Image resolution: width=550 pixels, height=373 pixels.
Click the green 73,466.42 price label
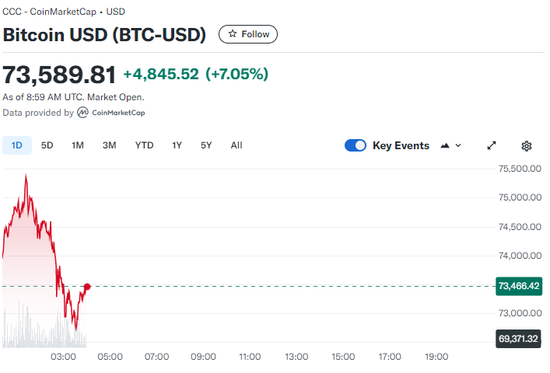(x=519, y=286)
